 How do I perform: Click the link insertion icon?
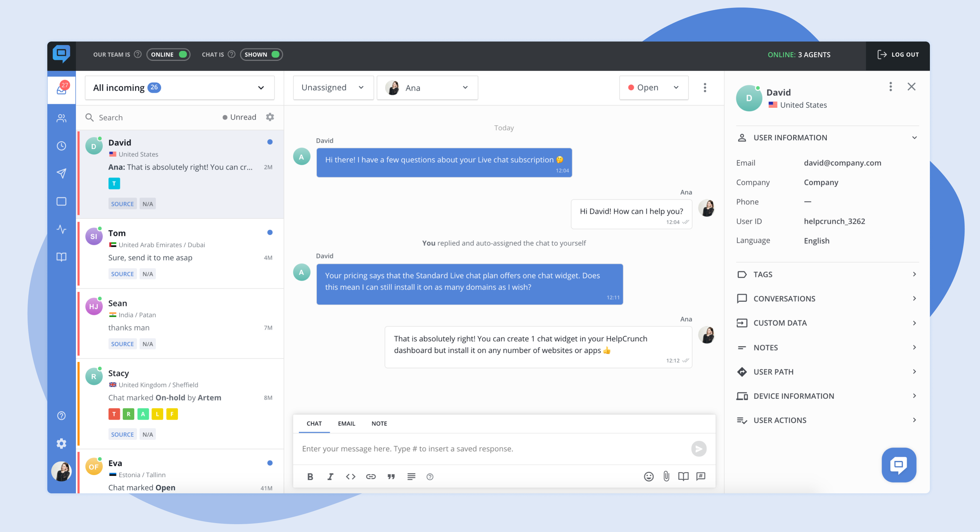[370, 476]
